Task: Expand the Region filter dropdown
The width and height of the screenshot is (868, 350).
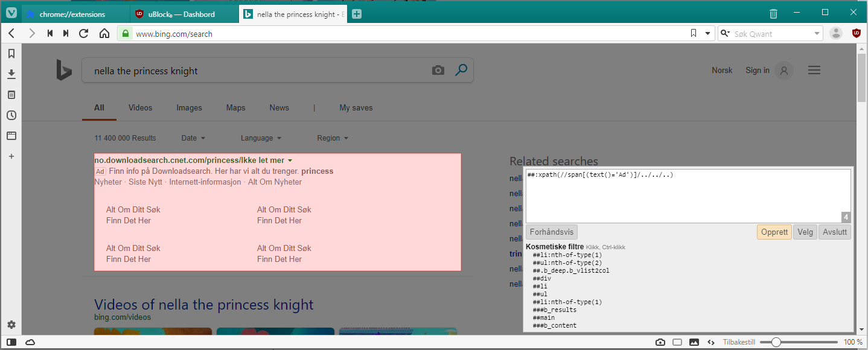Action: click(x=333, y=138)
